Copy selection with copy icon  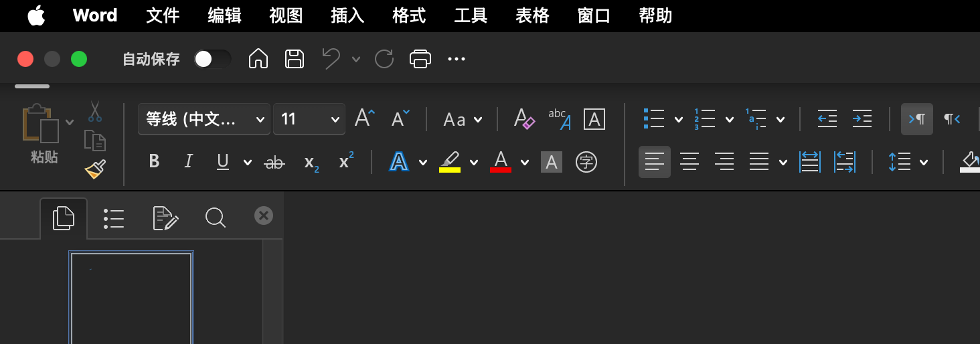(x=95, y=141)
